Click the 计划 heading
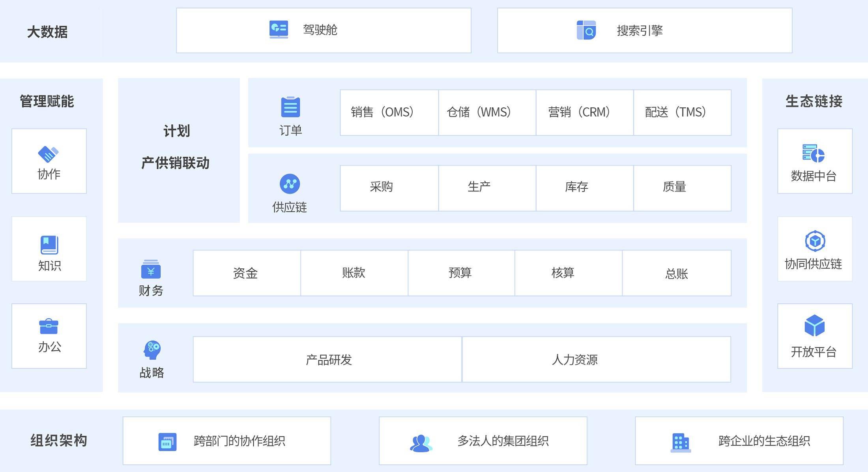 (x=177, y=131)
